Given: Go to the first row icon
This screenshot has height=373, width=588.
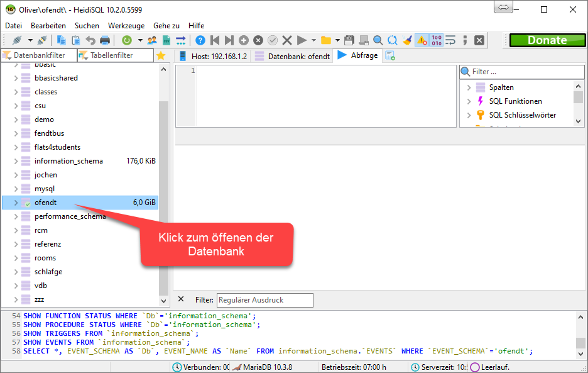Looking at the screenshot, I should tap(215, 40).
